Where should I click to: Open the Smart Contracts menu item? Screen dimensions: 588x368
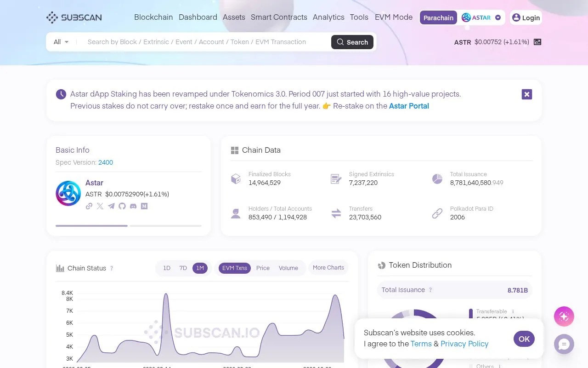279,17
